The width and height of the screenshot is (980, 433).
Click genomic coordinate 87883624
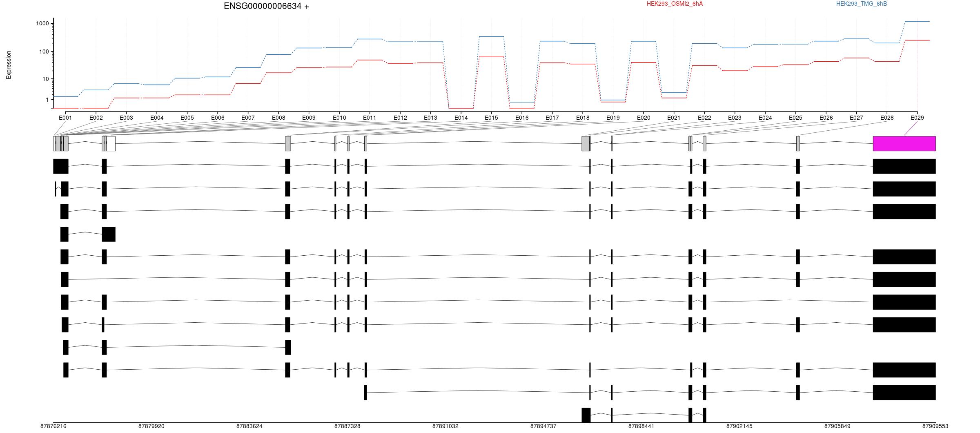(x=249, y=426)
